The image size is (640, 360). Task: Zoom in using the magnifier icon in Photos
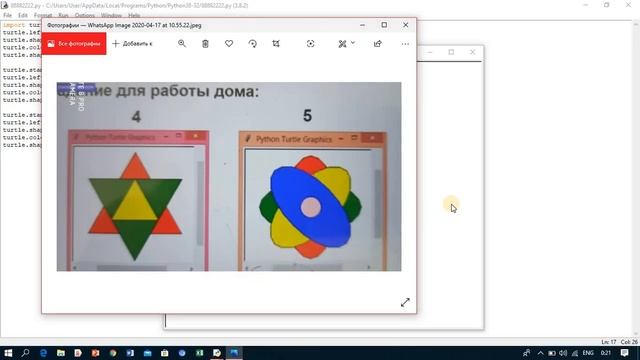point(182,44)
